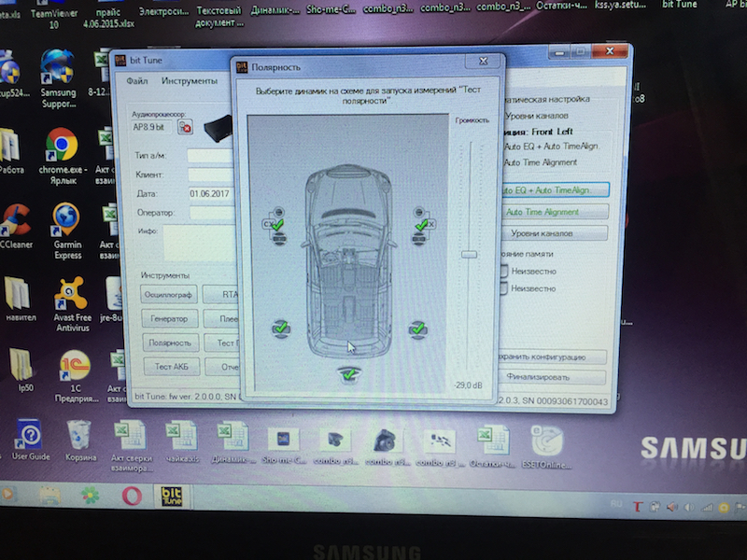Click the Генератор tool button
747x560 pixels.
click(x=169, y=318)
